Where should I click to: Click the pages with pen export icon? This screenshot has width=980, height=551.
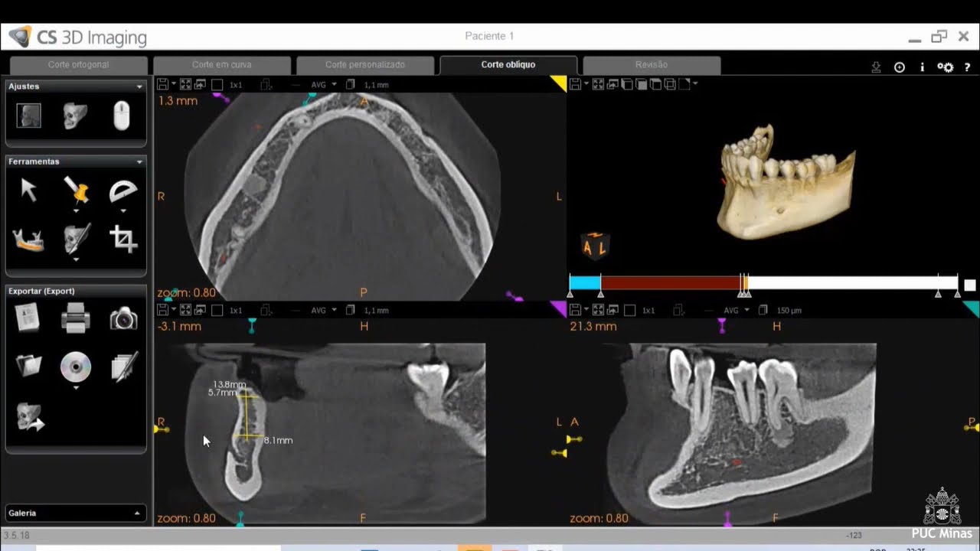pos(124,367)
